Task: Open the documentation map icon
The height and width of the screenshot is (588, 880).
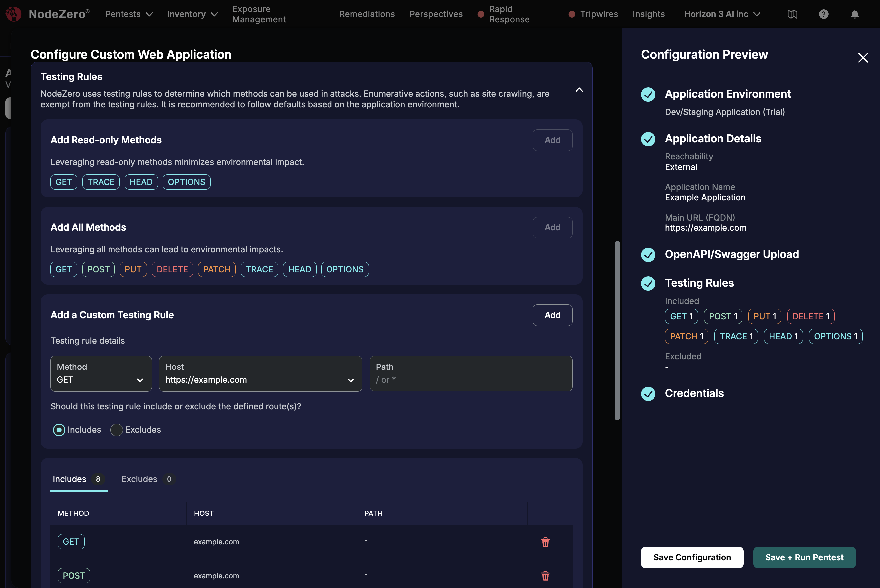Action: pos(792,14)
